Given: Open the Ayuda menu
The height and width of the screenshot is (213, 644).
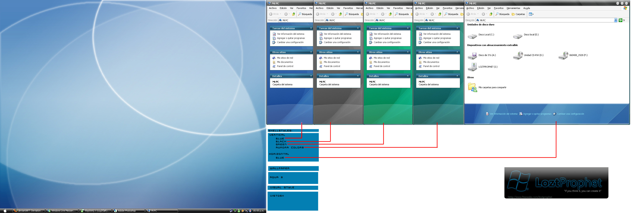Looking at the screenshot, I should point(526,8).
